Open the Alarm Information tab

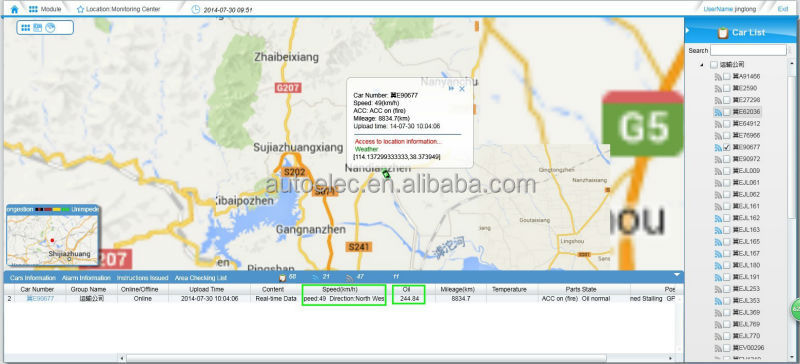(86, 278)
